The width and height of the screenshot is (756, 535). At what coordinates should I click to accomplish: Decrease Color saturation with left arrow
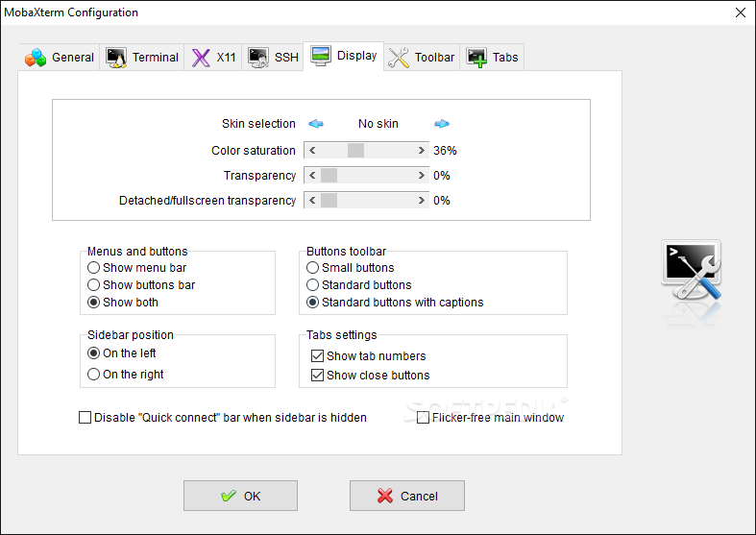pyautogui.click(x=312, y=151)
